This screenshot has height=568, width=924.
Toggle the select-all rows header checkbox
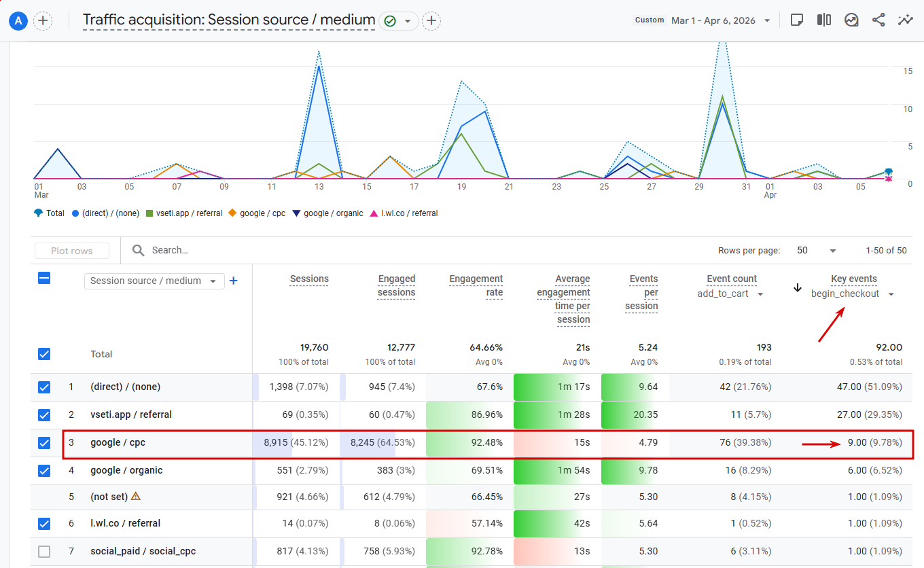[44, 278]
